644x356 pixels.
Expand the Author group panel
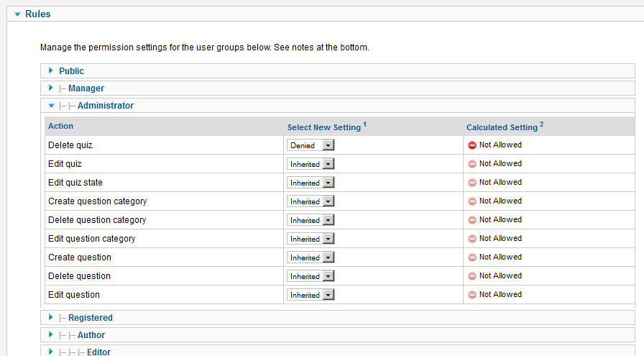[337, 334]
